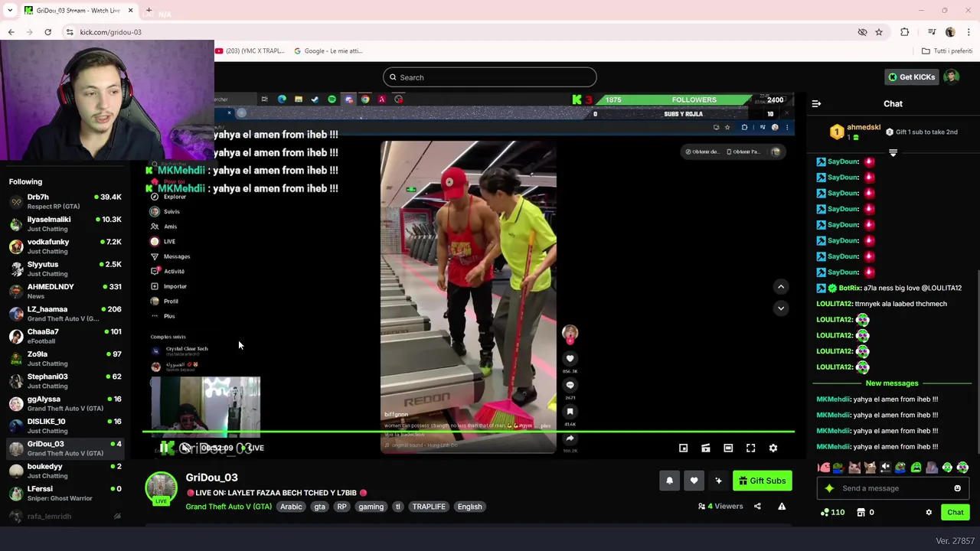Select the Arabic stream tag
Screen dimensions: 980x551
[291, 507]
